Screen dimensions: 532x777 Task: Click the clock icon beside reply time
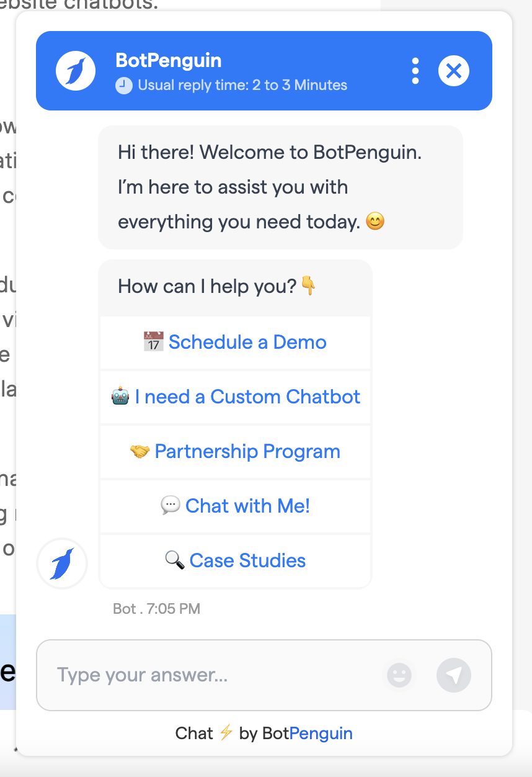coord(124,85)
